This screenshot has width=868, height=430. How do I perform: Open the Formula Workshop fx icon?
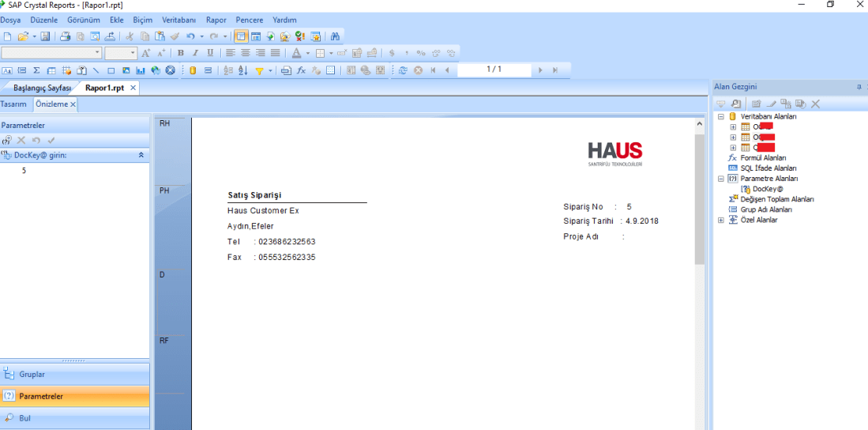pyautogui.click(x=301, y=70)
